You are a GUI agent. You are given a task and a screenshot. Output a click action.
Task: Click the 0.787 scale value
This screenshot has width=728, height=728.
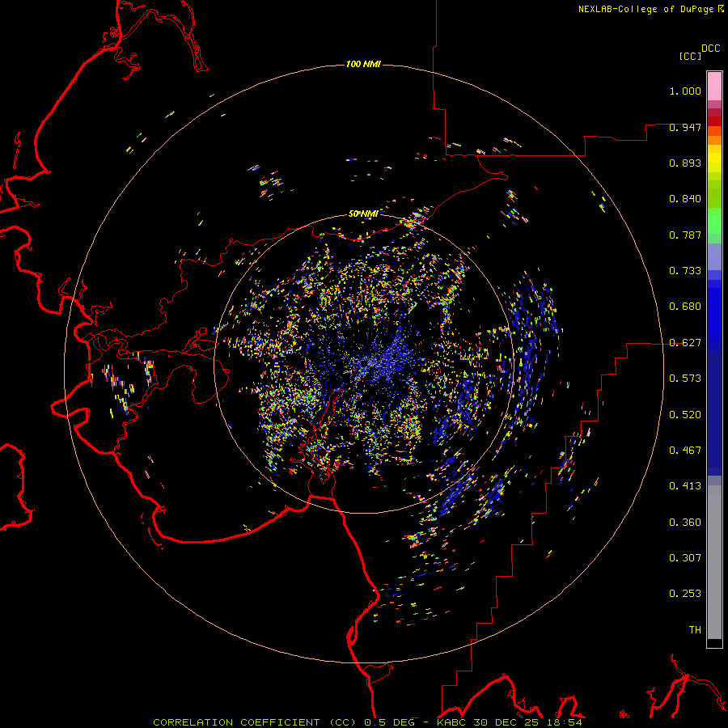(685, 235)
